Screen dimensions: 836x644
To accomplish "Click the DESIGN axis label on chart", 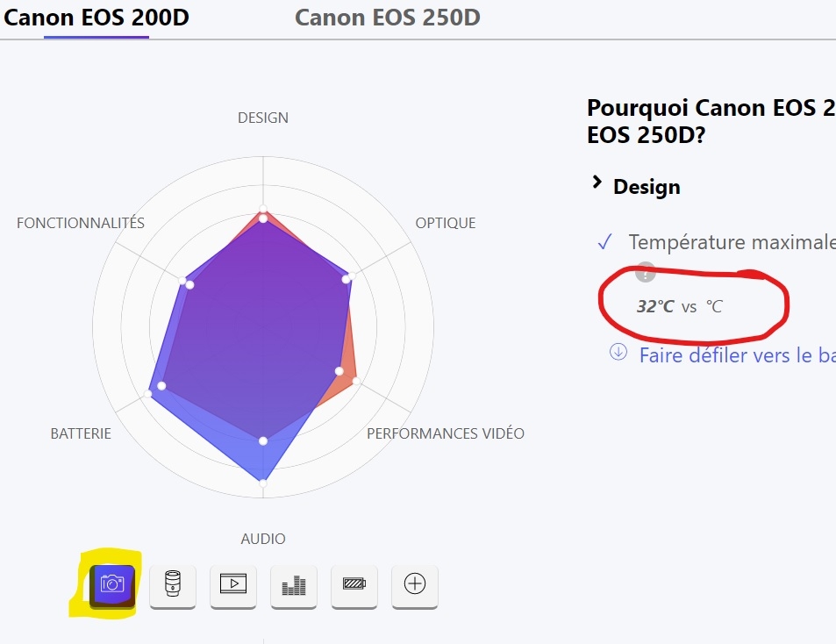I will 263,118.
